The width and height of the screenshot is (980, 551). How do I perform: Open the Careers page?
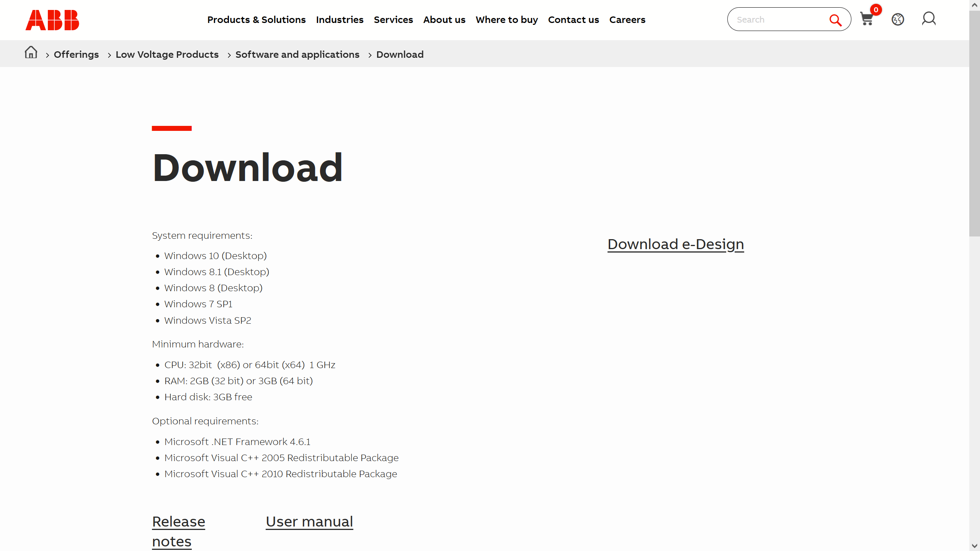(627, 20)
